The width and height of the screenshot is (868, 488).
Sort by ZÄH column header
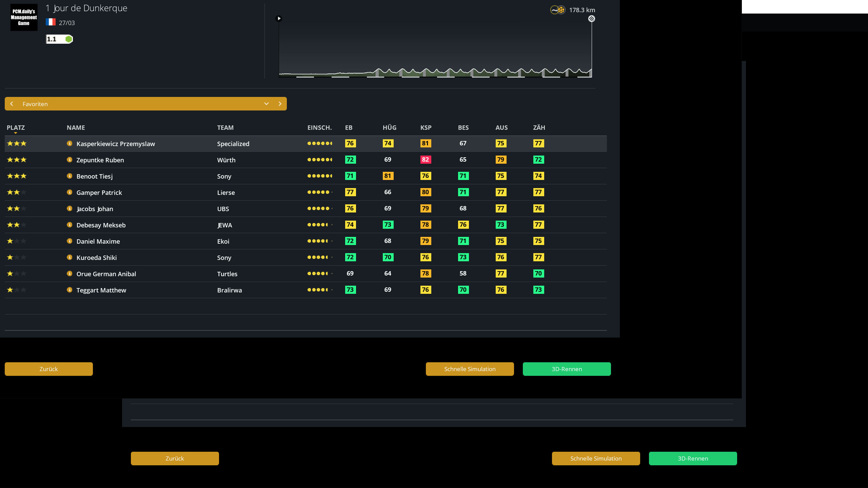coord(539,128)
